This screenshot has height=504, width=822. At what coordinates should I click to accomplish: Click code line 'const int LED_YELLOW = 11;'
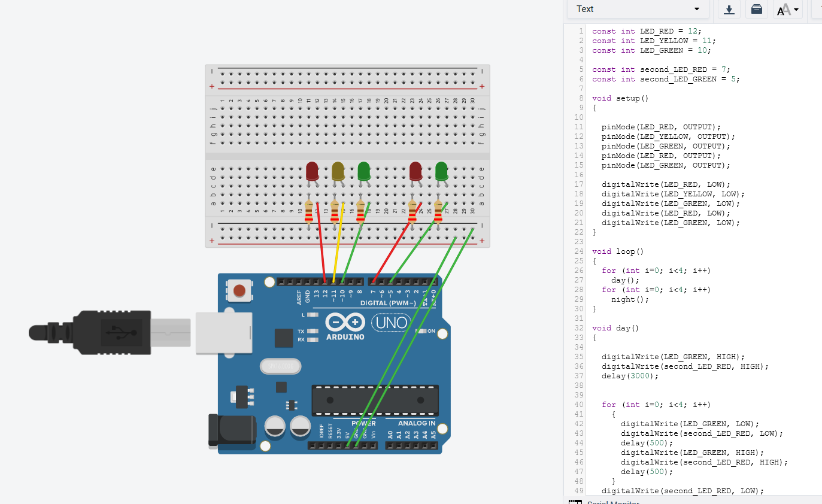pos(654,41)
